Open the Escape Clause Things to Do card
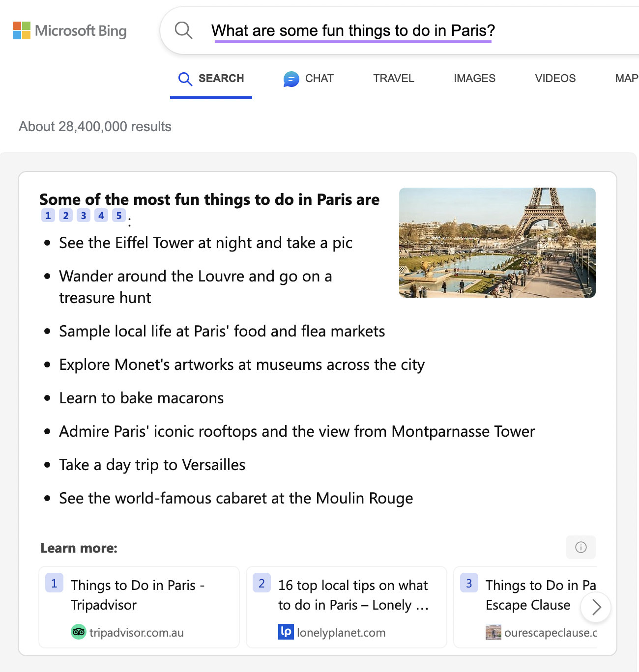Image resolution: width=639 pixels, height=672 pixels. pyautogui.click(x=525, y=607)
